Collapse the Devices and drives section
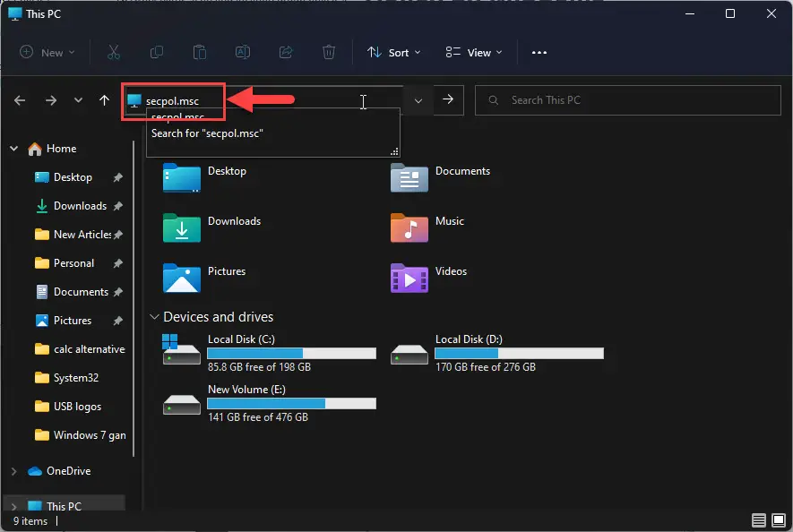 [154, 316]
